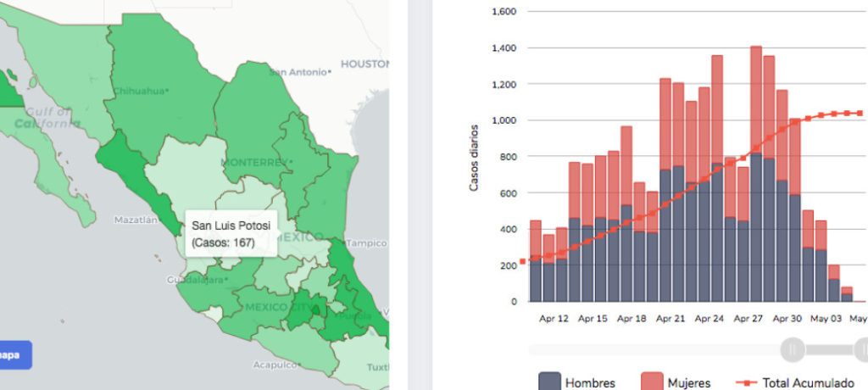Click the last Total Acumulado line point
The height and width of the screenshot is (390, 868).
click(x=860, y=113)
